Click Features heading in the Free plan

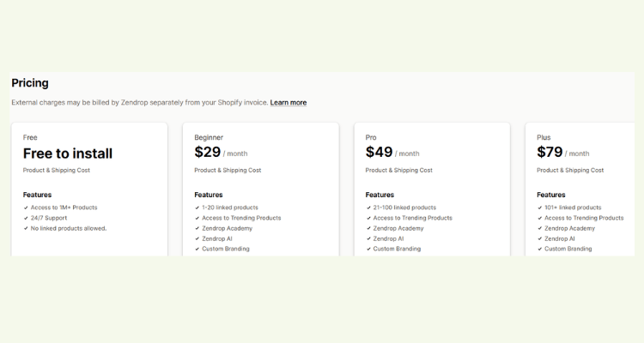click(x=38, y=195)
